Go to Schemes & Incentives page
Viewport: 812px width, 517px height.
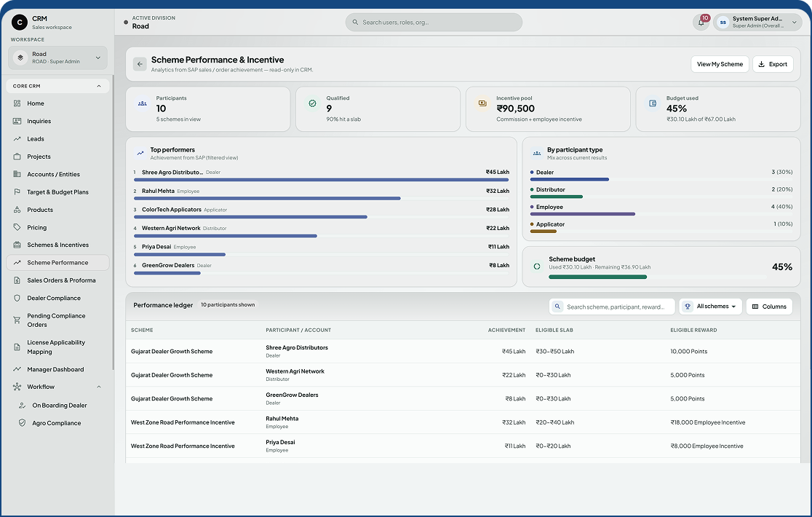pos(57,245)
